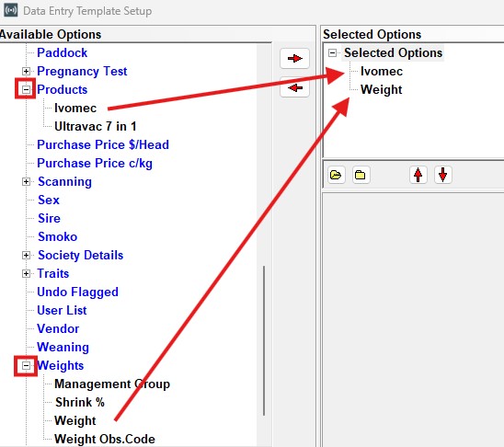The height and width of the screenshot is (447, 504).
Task: Click the right arrow add-option button
Action: pyautogui.click(x=294, y=59)
